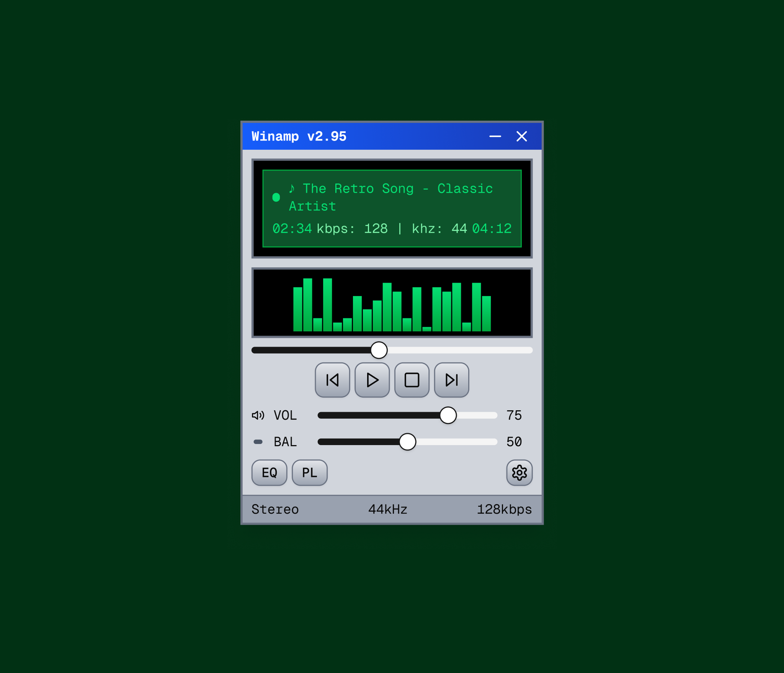
Task: Click the balance slider handle
Action: pos(407,442)
